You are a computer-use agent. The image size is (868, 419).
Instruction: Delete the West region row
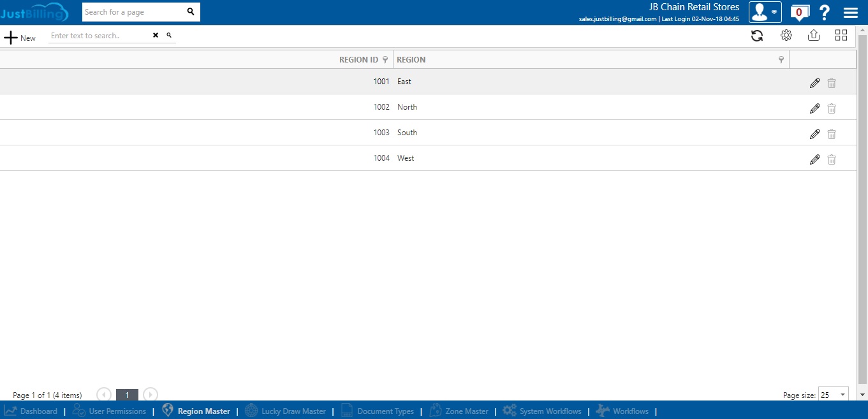pos(832,159)
